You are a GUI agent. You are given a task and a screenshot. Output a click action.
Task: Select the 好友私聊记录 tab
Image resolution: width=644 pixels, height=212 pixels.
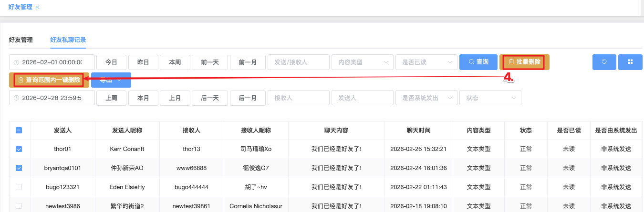click(x=68, y=40)
